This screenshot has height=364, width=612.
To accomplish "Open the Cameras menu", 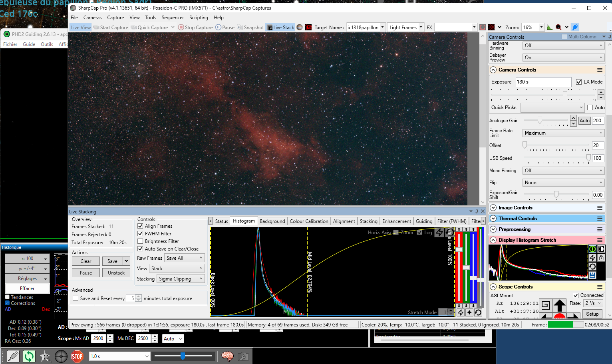I will pos(92,18).
